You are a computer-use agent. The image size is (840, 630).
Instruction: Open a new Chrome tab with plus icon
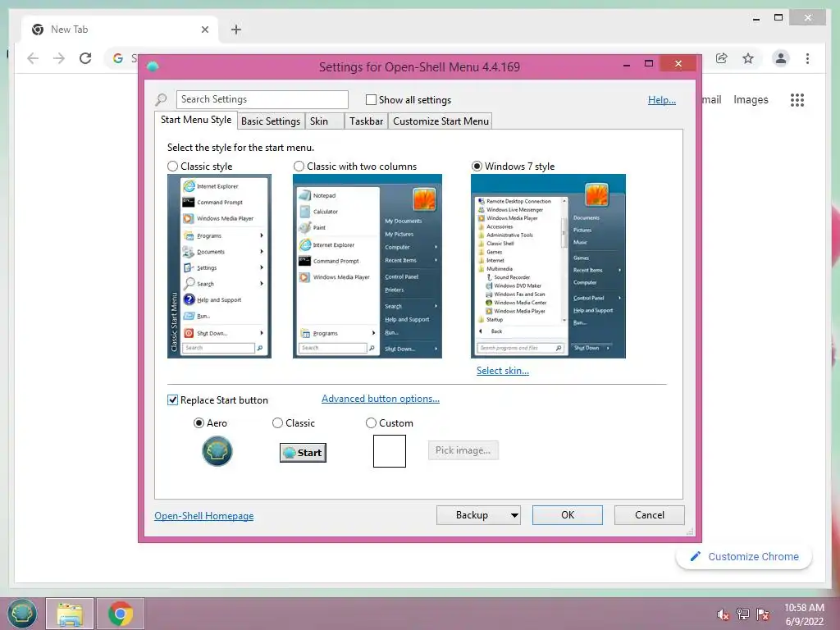[x=235, y=30]
